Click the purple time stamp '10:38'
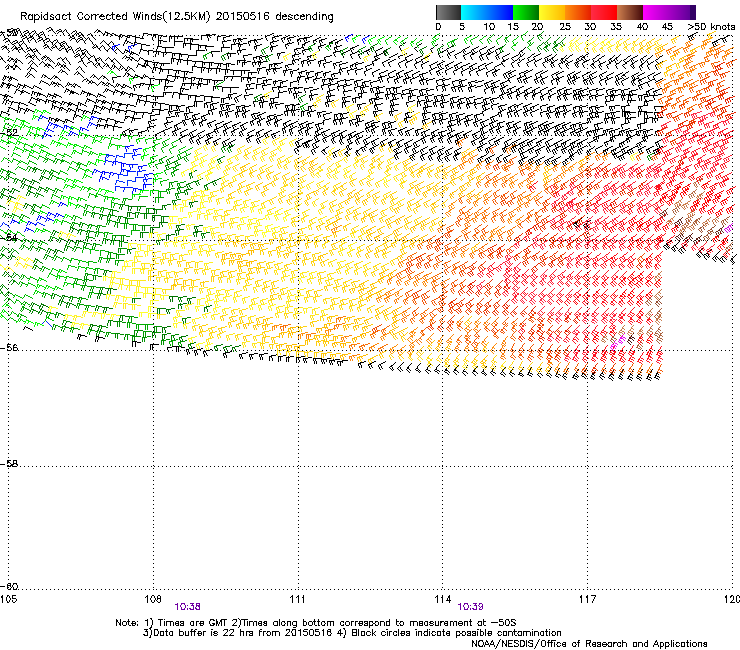The width and height of the screenshot is (740, 650). (187, 607)
